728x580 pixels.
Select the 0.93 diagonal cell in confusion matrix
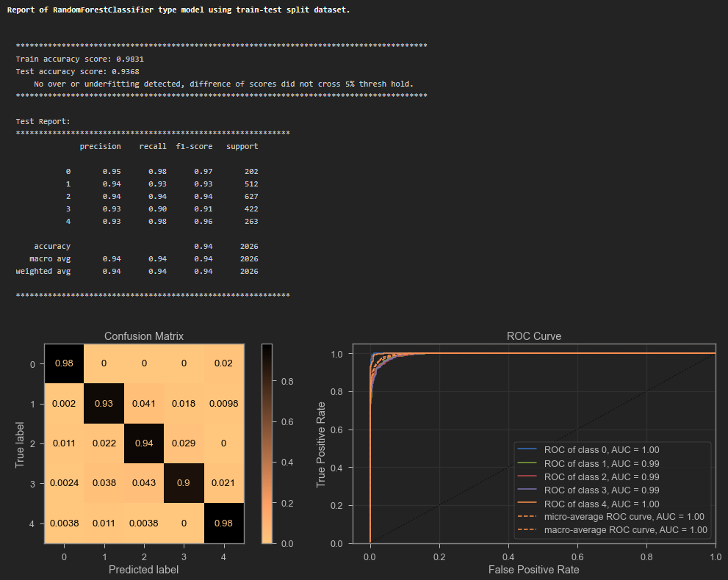pos(104,404)
